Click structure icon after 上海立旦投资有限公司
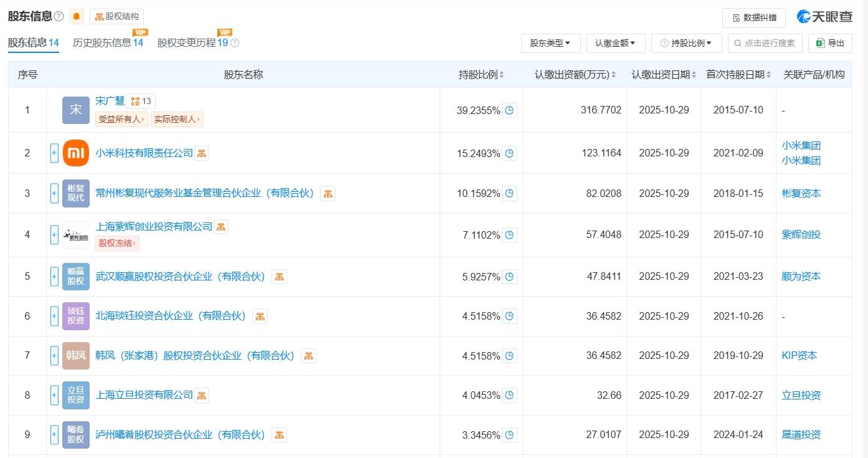Image resolution: width=868 pixels, height=458 pixels. tap(202, 396)
